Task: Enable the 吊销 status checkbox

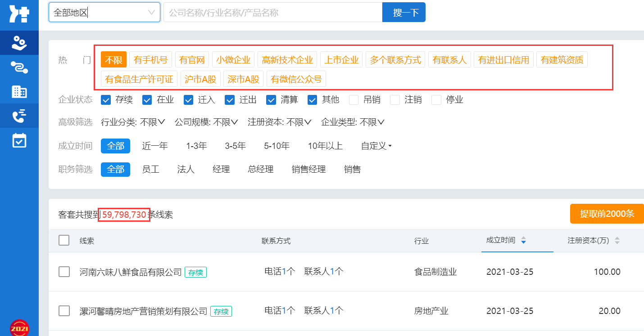Action: tap(354, 100)
